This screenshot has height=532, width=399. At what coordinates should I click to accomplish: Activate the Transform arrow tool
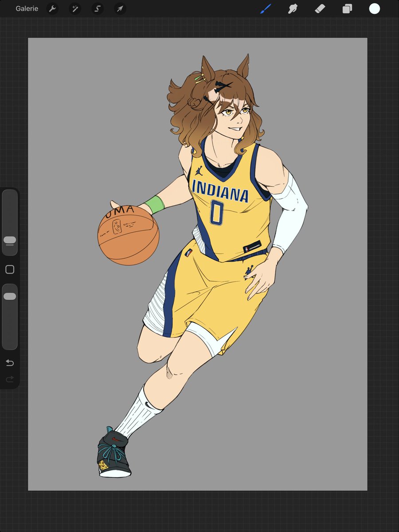click(x=120, y=8)
